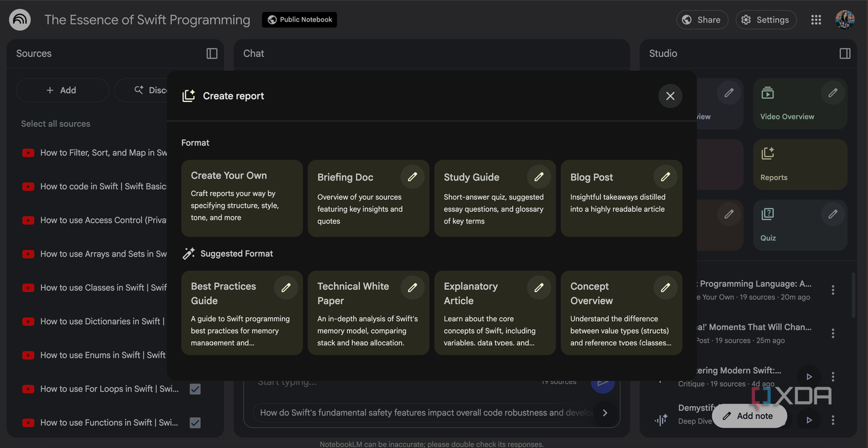Click the Add note button

point(749,416)
